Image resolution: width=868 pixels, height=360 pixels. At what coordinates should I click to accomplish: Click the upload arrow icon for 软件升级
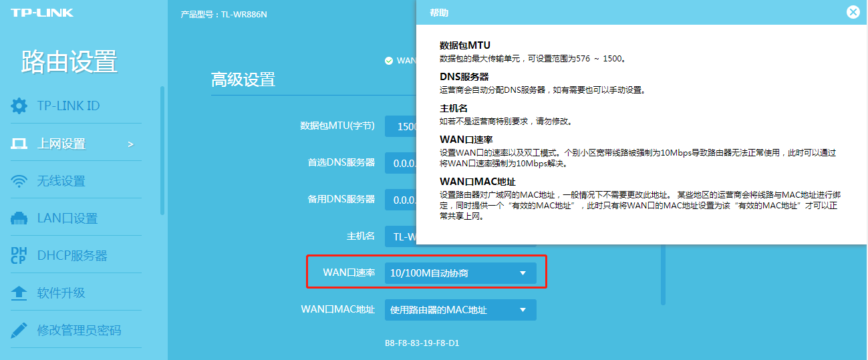coord(19,293)
